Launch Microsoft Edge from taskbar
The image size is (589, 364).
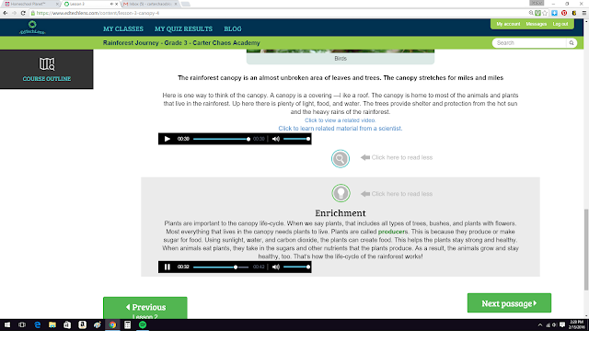(x=37, y=324)
